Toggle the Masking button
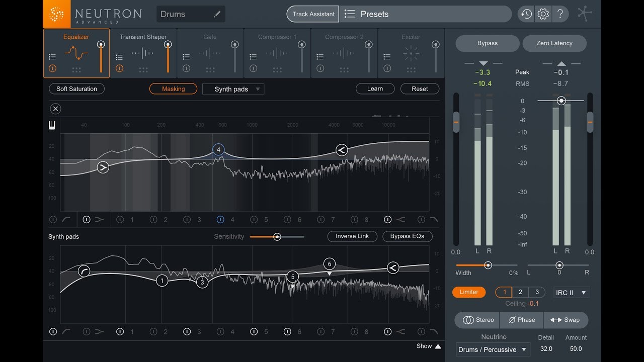 point(173,89)
